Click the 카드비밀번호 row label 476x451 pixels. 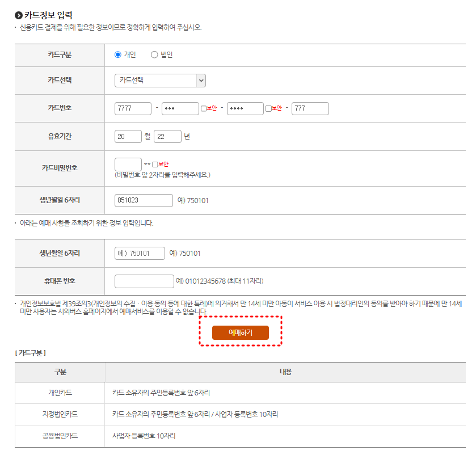click(x=60, y=168)
